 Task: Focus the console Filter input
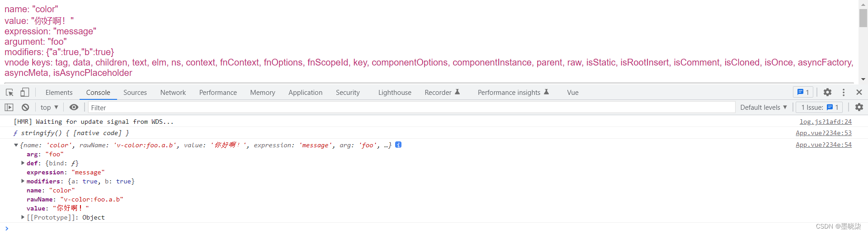[x=411, y=108]
